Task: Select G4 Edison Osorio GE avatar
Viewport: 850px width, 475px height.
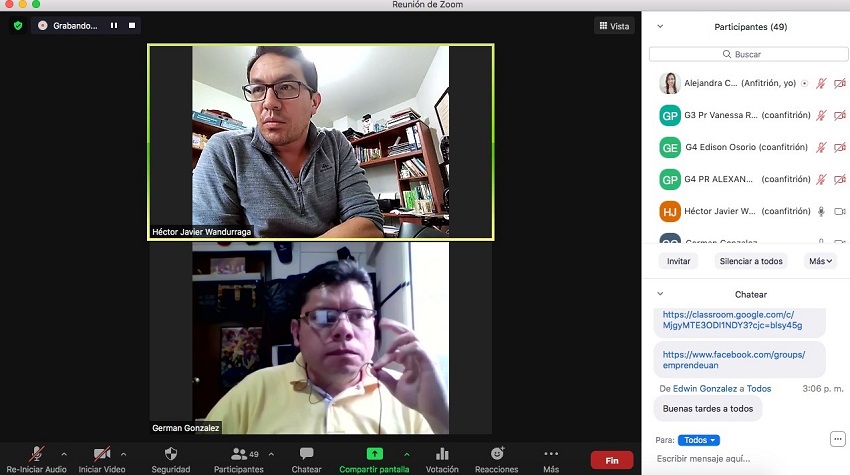Action: point(669,147)
